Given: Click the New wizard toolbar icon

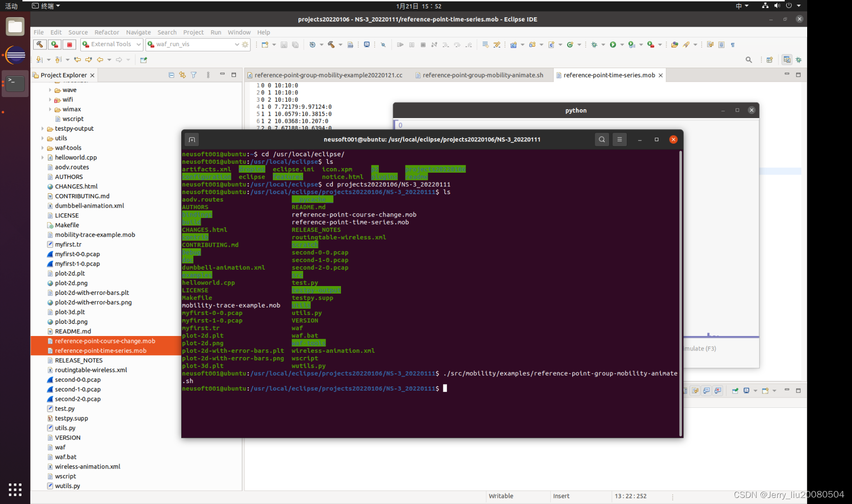Looking at the screenshot, I should 265,45.
